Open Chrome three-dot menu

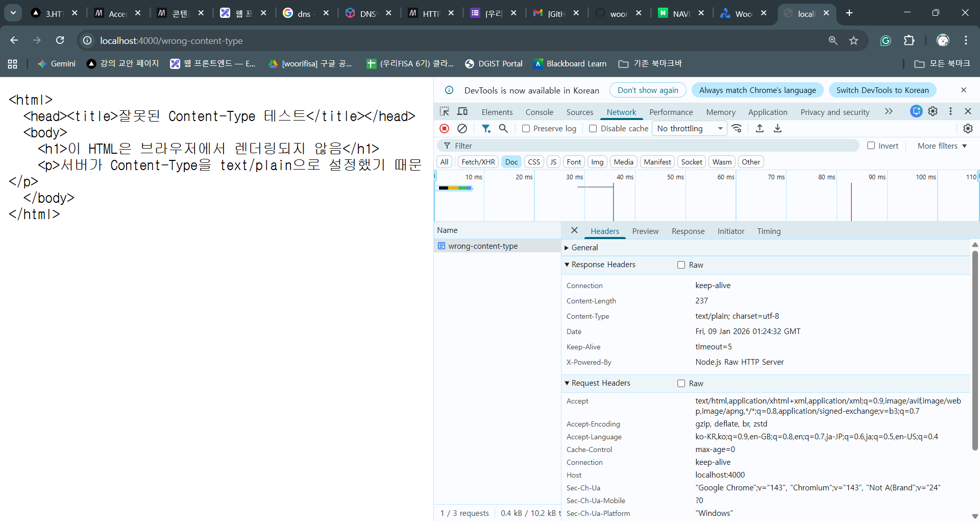pos(966,40)
